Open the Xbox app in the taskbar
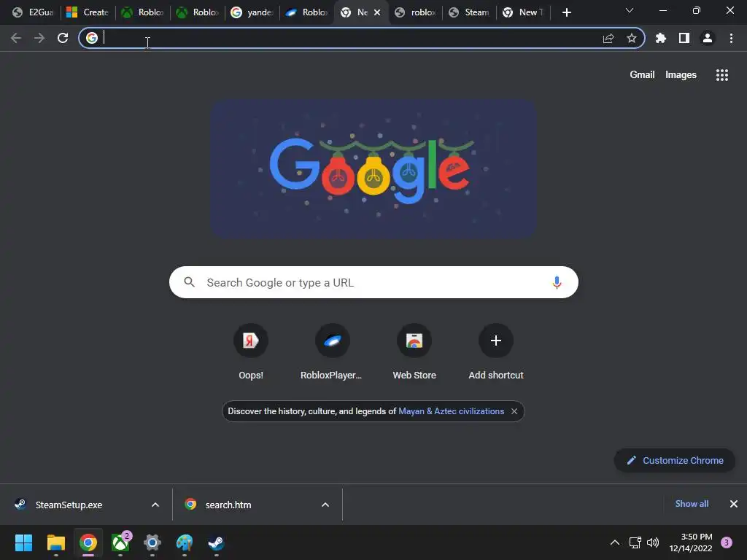Viewport: 747px width, 560px height. point(120,542)
